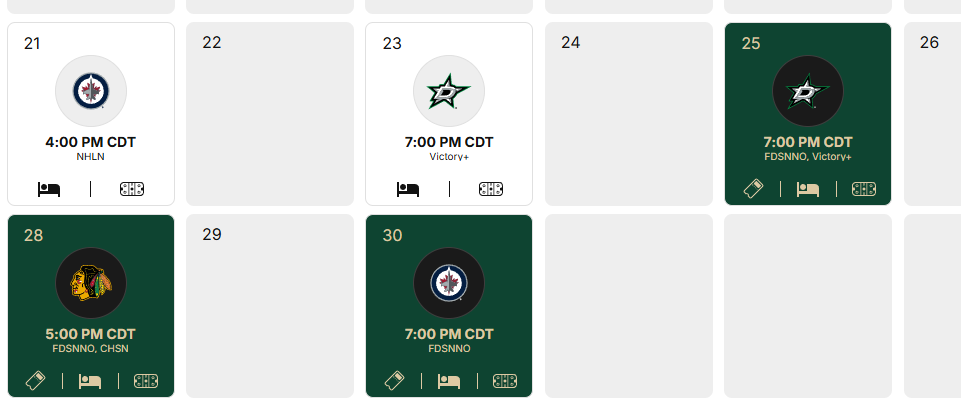
Task: Click the hotel bed icon on day 21
Action: 49,189
